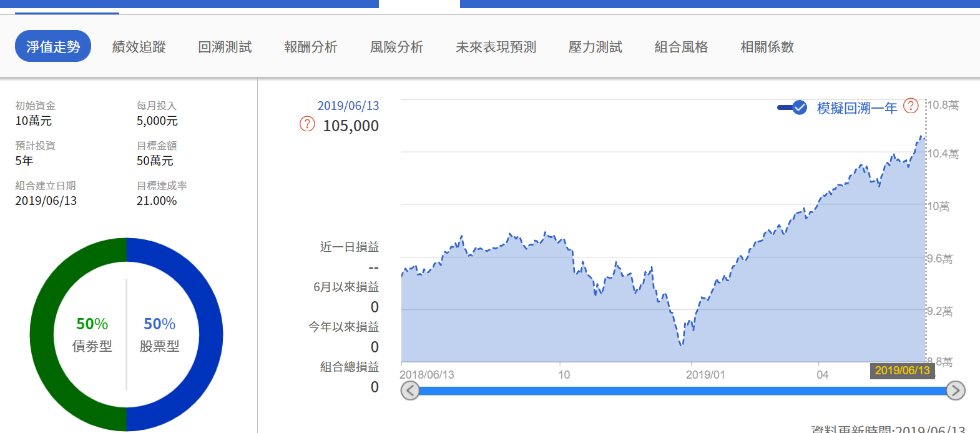Open the 相關係數 tab

point(767,47)
